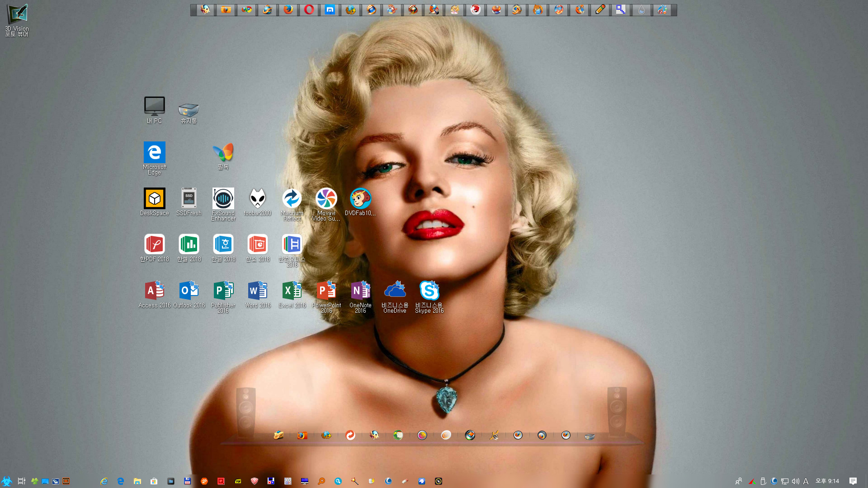This screenshot has width=868, height=488.
Task: Open the 3D Vision photo viewer icon
Action: click(x=17, y=20)
